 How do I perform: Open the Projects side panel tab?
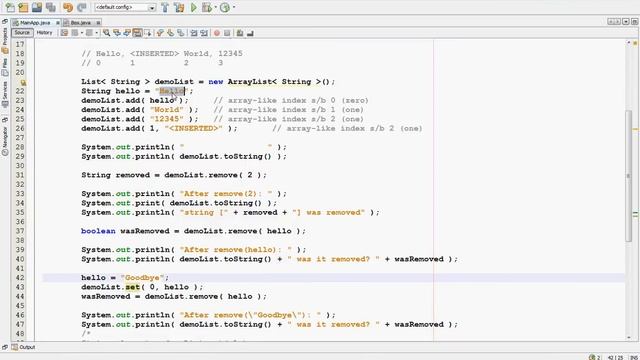click(x=5, y=40)
